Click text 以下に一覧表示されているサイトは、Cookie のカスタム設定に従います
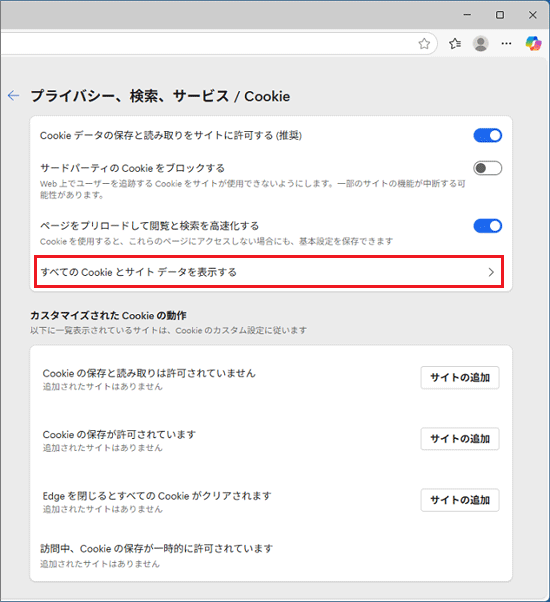The image size is (550, 602). [x=168, y=330]
